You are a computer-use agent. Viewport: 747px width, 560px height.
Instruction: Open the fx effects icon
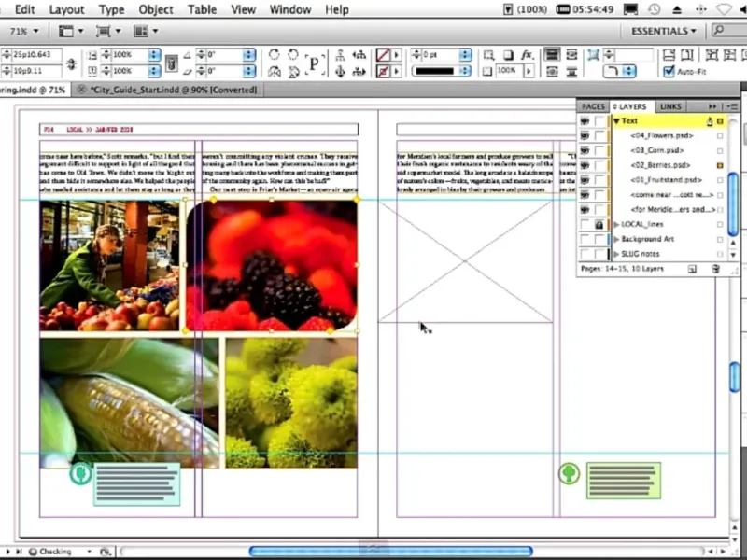527,55
